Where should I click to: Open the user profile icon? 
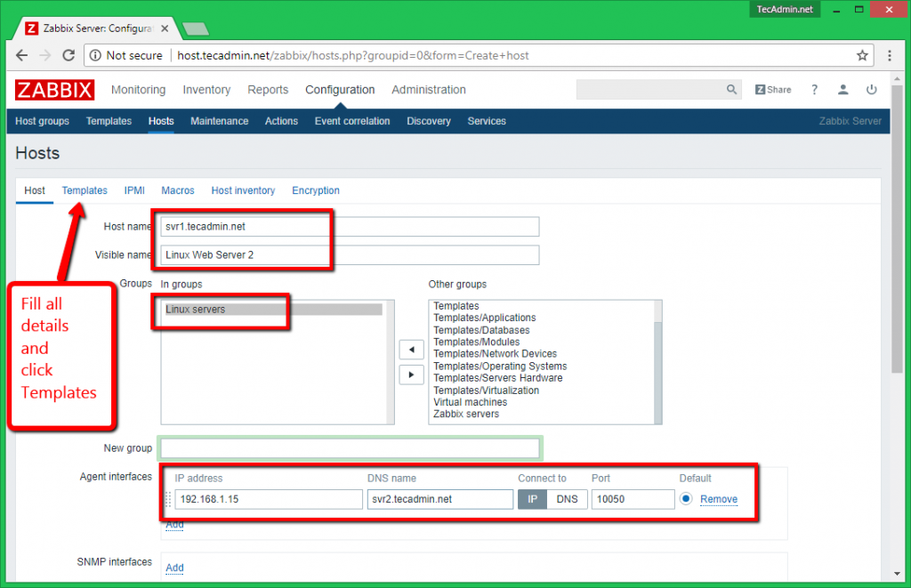(842, 90)
